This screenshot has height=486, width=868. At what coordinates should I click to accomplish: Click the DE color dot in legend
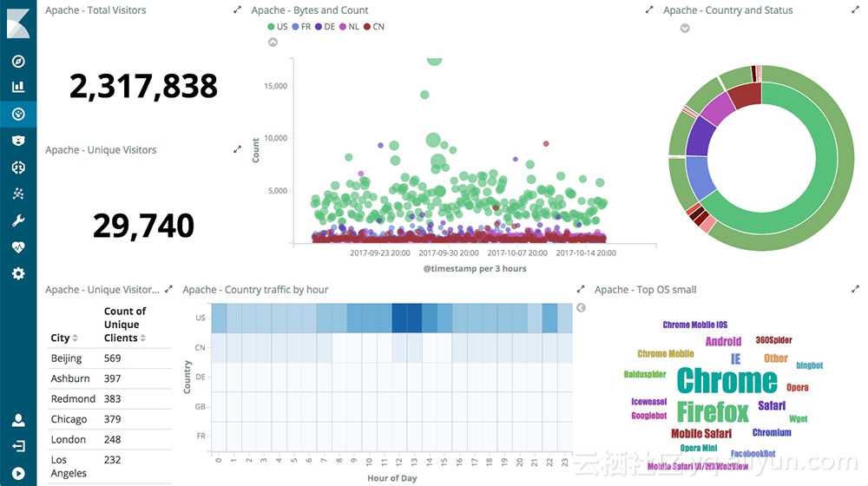coord(319,27)
